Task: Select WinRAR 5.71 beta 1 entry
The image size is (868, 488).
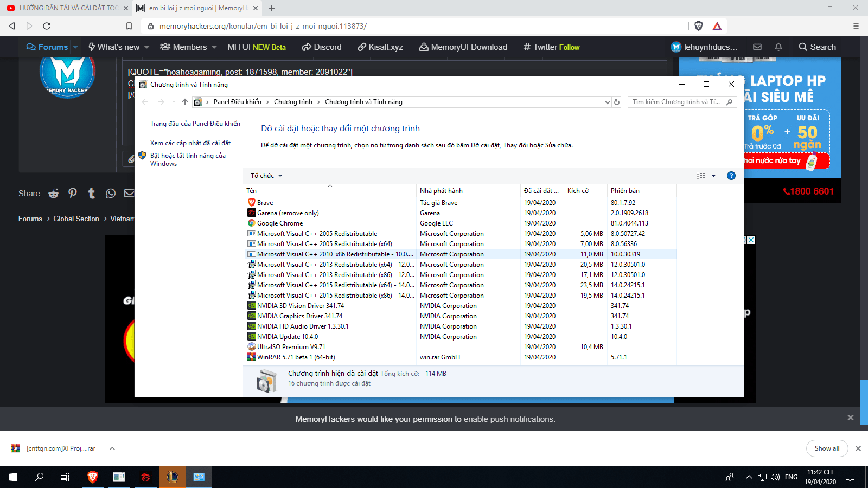Action: (x=296, y=357)
